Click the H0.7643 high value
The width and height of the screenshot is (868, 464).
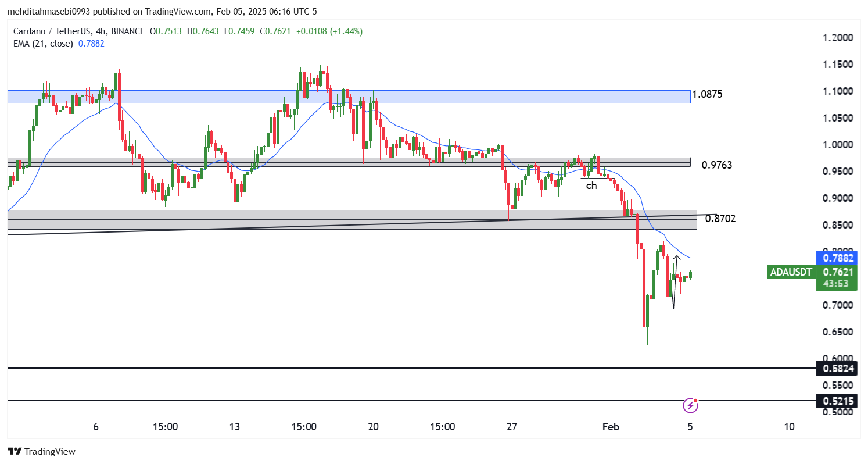(x=203, y=31)
